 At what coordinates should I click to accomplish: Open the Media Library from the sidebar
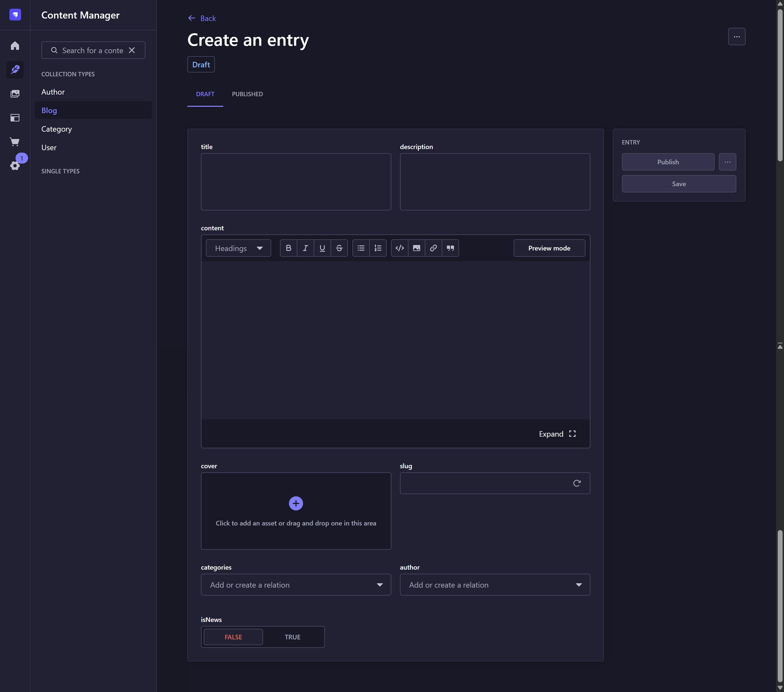(x=15, y=93)
